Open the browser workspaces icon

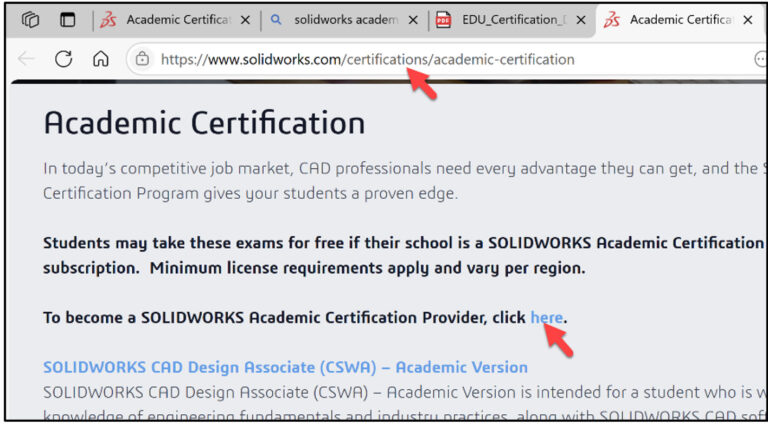coord(31,20)
